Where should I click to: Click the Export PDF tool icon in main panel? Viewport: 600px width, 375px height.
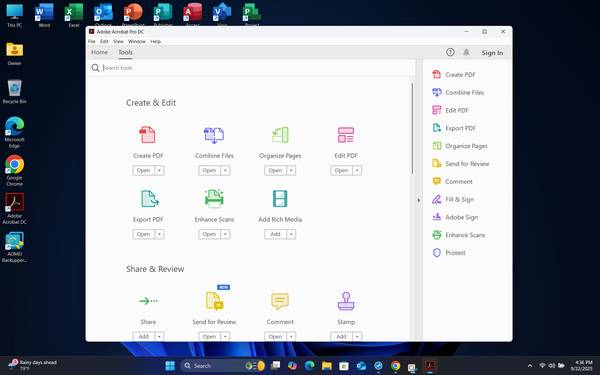(x=149, y=199)
